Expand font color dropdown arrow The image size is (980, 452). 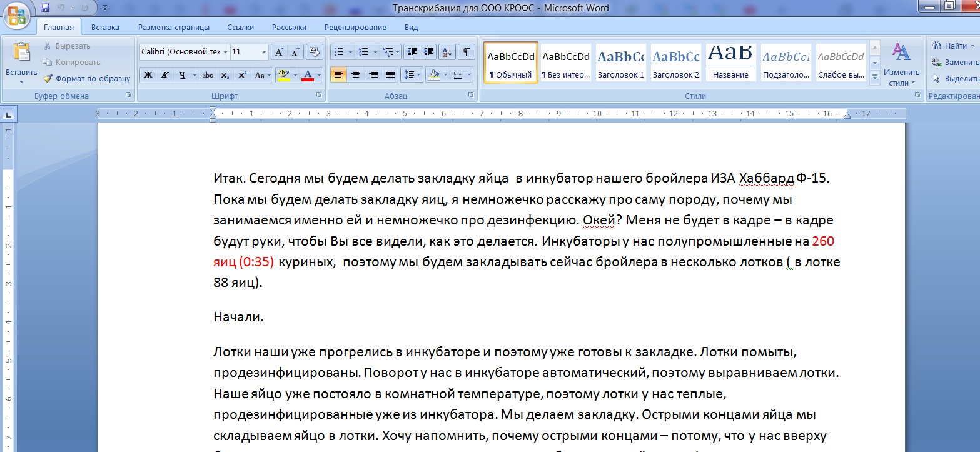(x=319, y=75)
